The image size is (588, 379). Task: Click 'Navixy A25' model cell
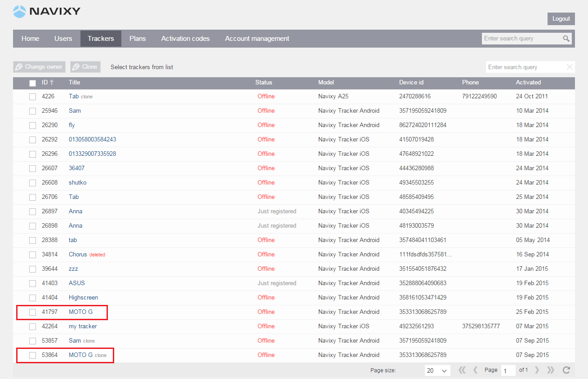pos(333,96)
